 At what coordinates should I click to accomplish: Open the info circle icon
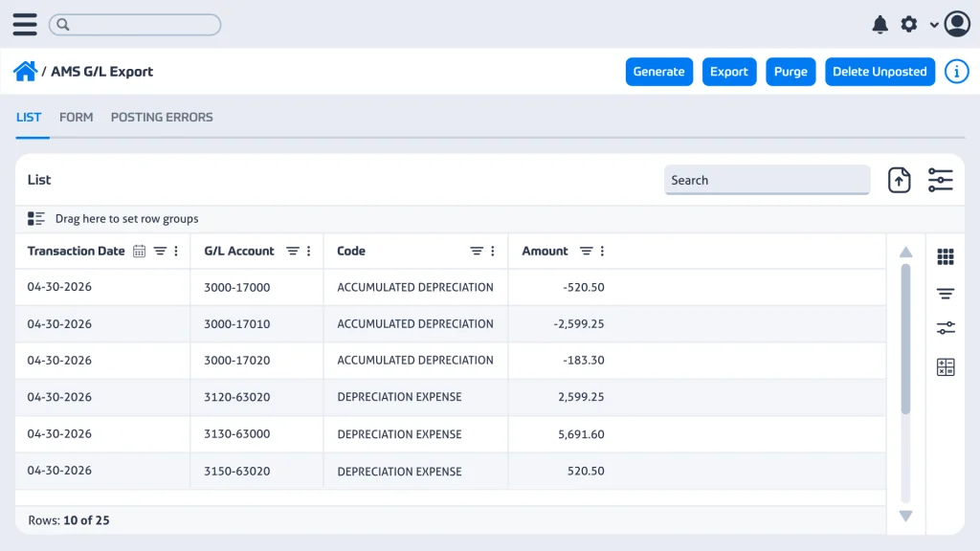[x=956, y=71]
